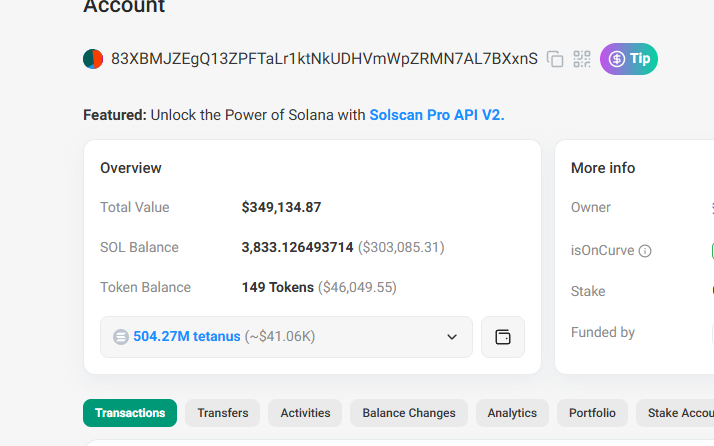This screenshot has height=446, width=714.
Task: View the Balance Changes tab
Action: click(408, 413)
